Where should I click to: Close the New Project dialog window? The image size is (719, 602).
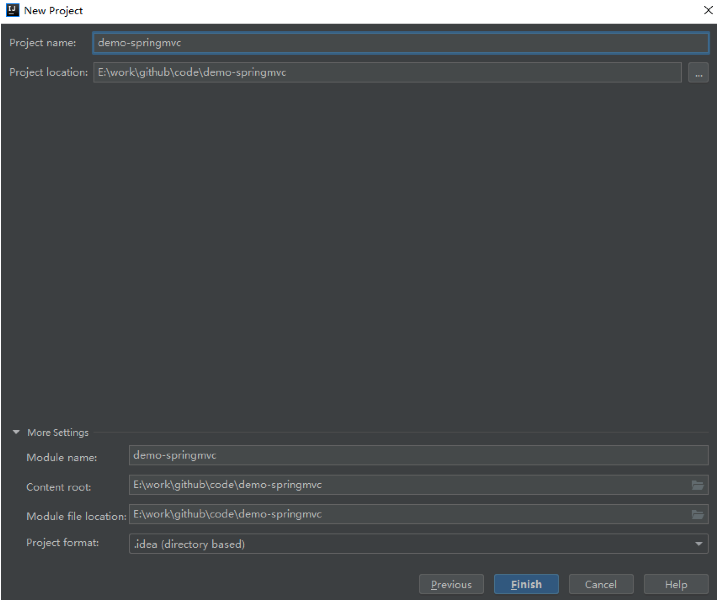coord(707,10)
